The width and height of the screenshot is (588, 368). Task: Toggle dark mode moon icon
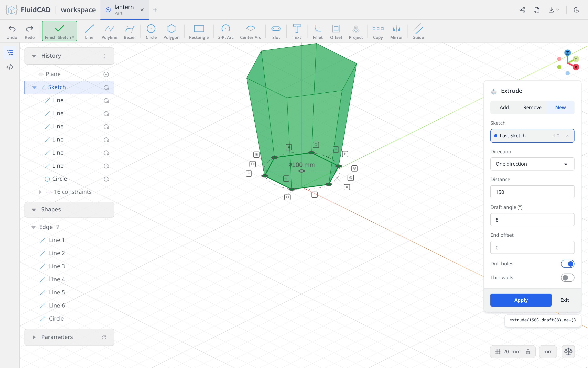pos(576,10)
